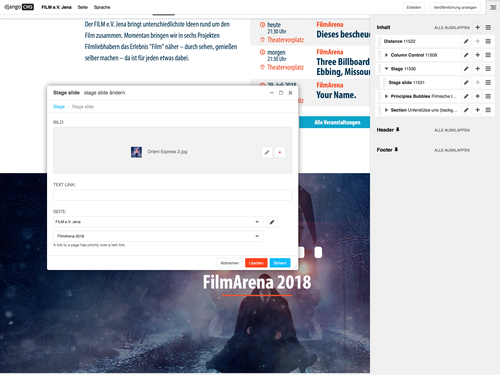Open Stage slide 11531 options menu

click(488, 82)
